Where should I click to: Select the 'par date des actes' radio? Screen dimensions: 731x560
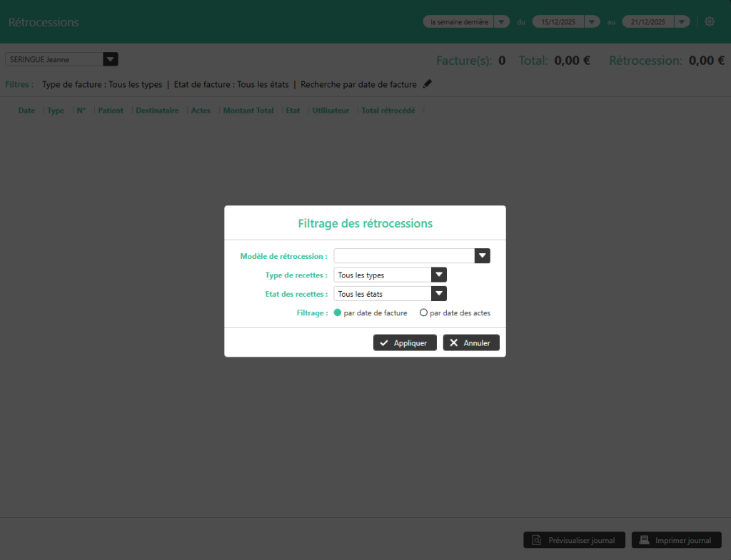pos(423,312)
